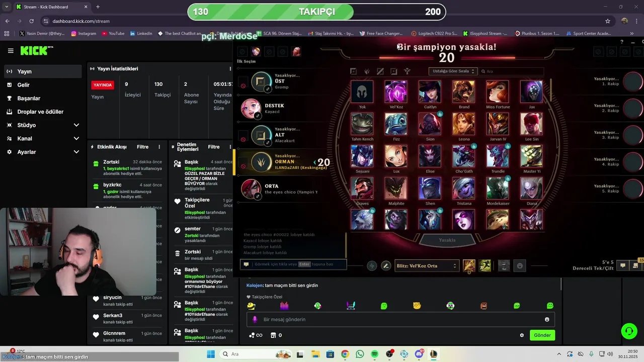Viewport: 644px width, 362px height.
Task: Click the champion grid scrollbar
Action: tap(552, 90)
